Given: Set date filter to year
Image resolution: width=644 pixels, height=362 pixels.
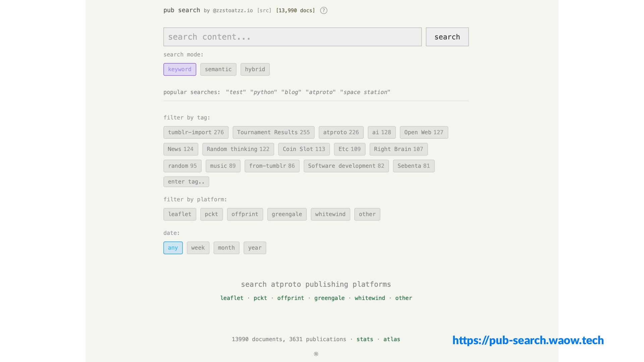Looking at the screenshot, I should click(x=255, y=248).
